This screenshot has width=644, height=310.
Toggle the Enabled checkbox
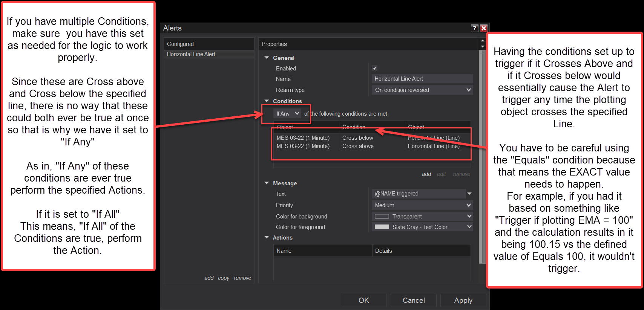[x=374, y=68]
